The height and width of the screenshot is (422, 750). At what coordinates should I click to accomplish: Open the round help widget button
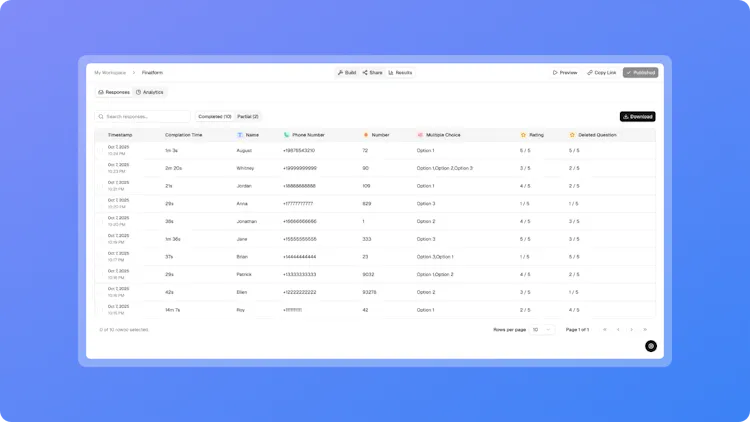(651, 346)
